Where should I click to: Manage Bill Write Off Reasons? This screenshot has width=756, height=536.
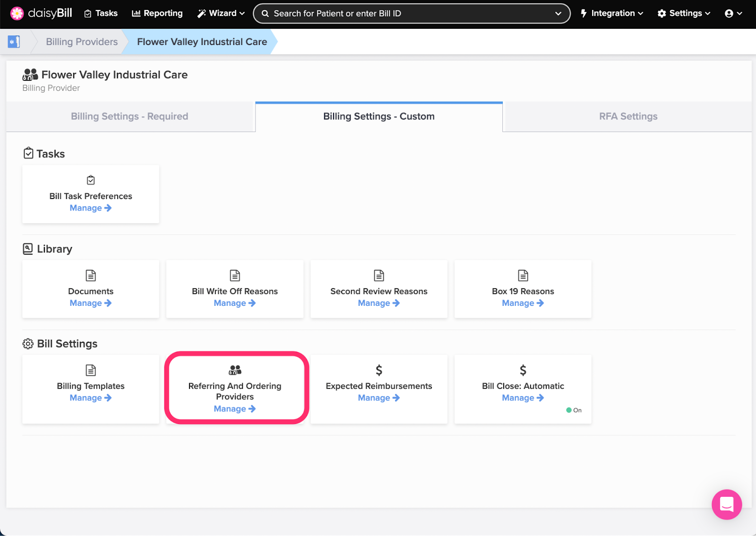pos(235,303)
